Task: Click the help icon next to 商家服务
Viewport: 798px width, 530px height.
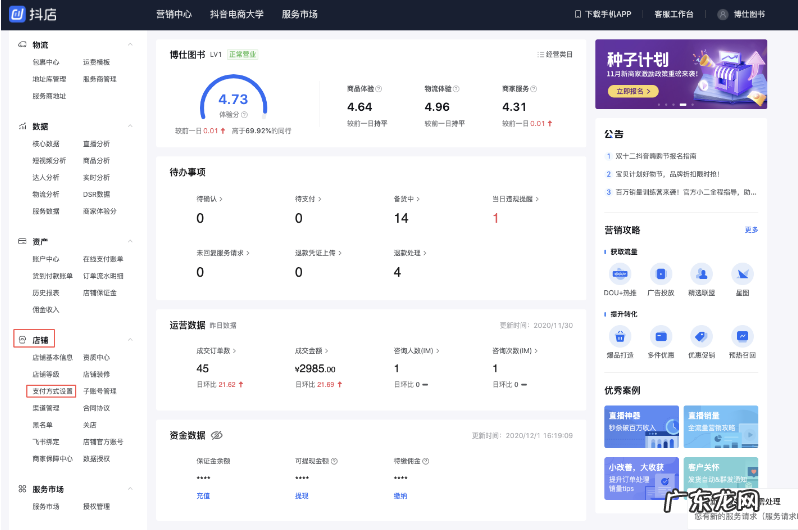Action: 533,89
